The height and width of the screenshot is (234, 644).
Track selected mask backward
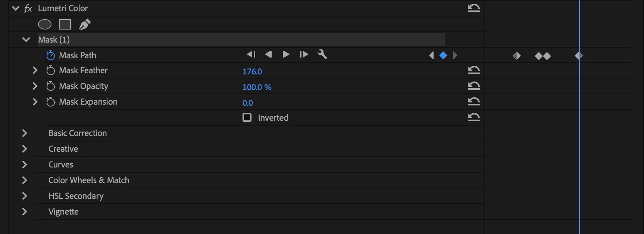pyautogui.click(x=268, y=55)
